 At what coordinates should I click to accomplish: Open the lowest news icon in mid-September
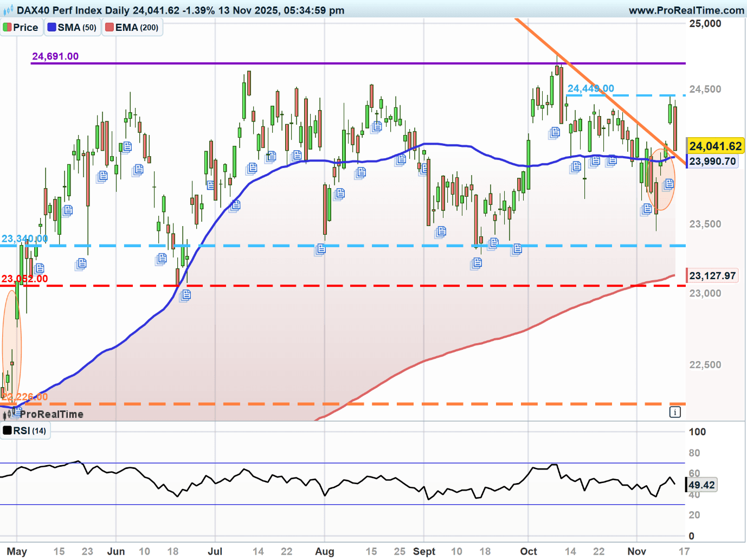476,263
